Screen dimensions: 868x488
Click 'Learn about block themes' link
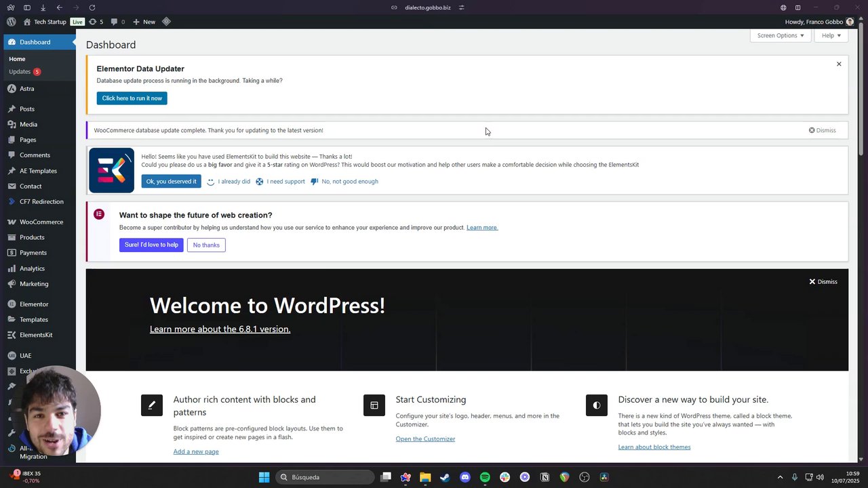click(654, 447)
